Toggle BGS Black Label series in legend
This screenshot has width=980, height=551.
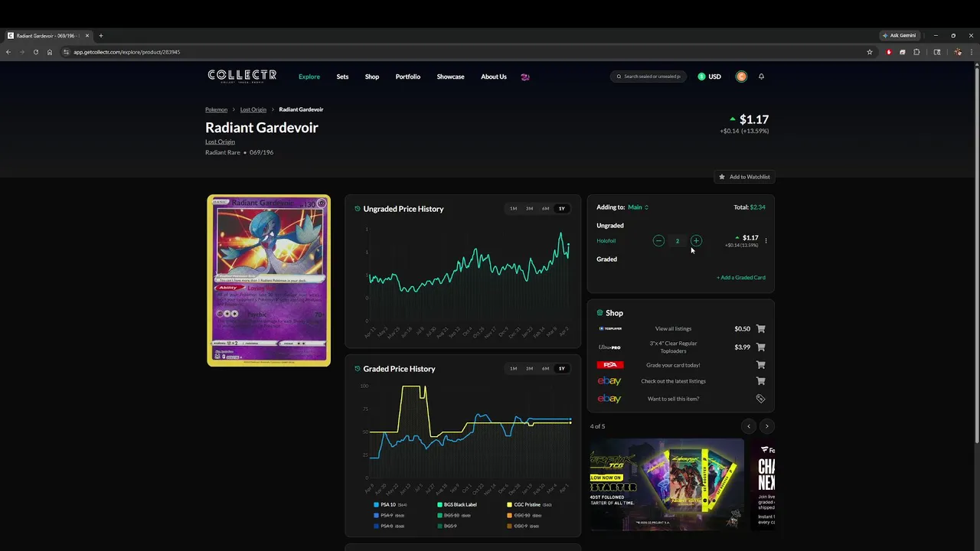point(457,505)
